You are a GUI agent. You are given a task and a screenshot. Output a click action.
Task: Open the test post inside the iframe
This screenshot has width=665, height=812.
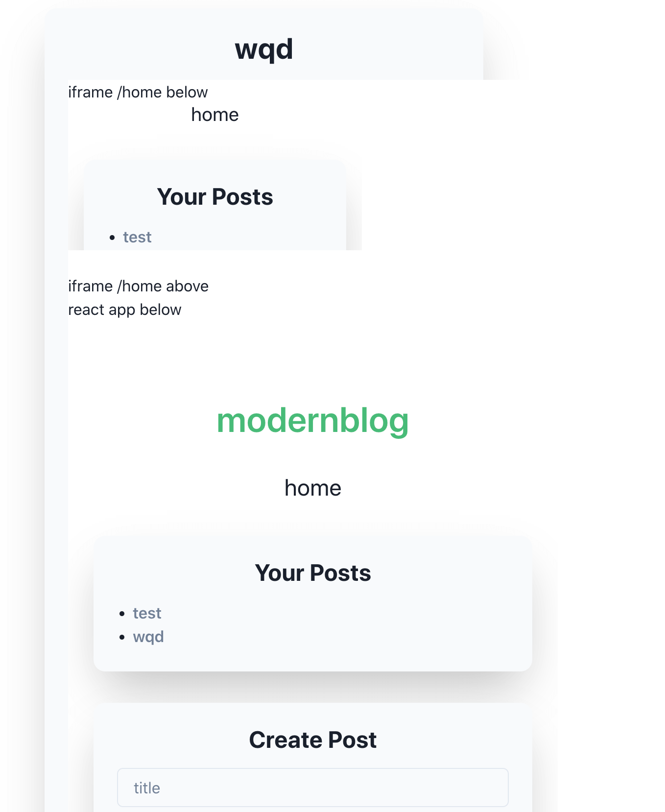[x=137, y=237]
